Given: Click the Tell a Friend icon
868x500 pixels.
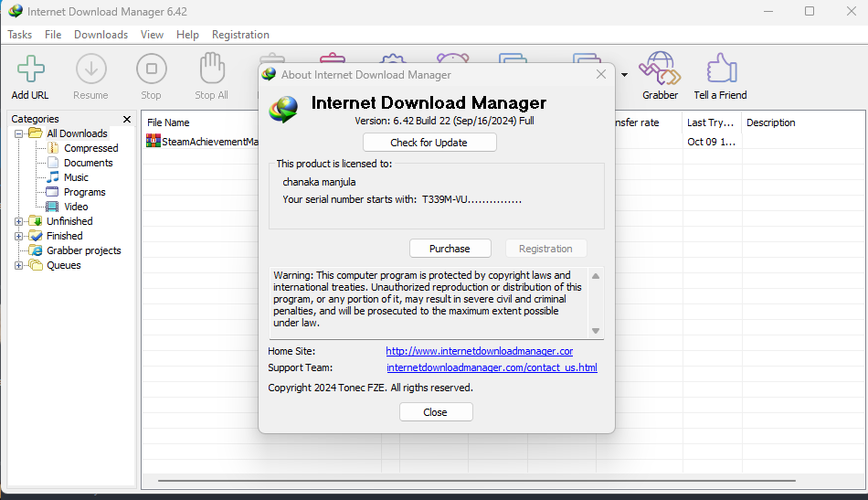Looking at the screenshot, I should [x=721, y=69].
